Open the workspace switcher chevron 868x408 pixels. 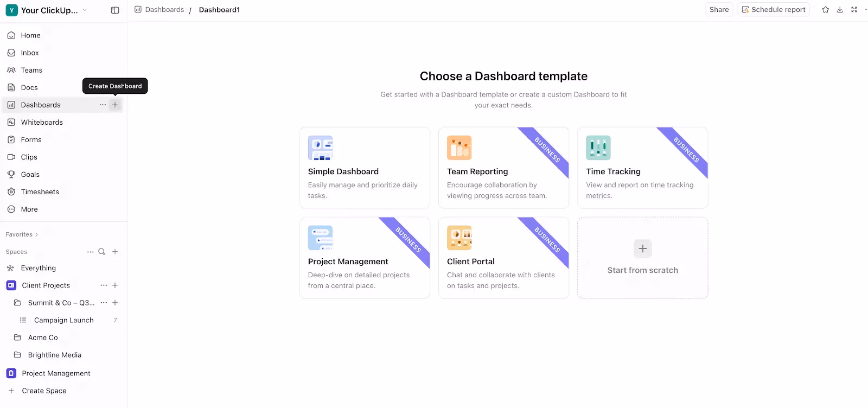click(x=85, y=10)
